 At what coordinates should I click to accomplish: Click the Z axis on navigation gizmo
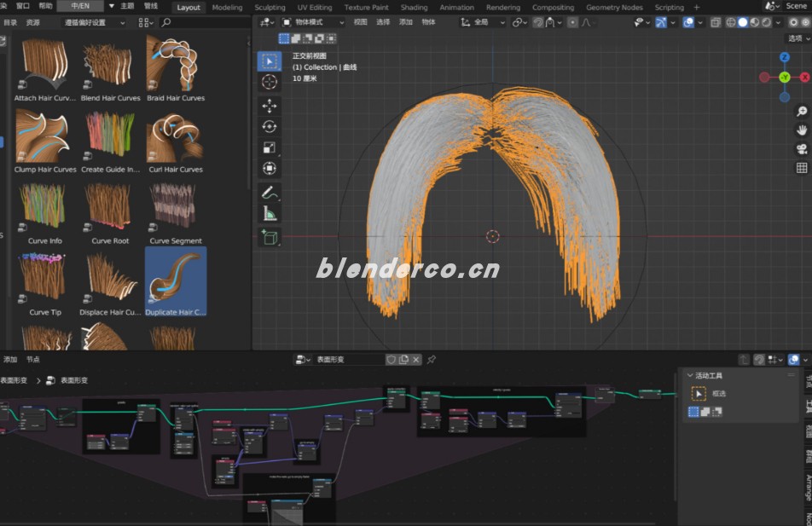(785, 57)
